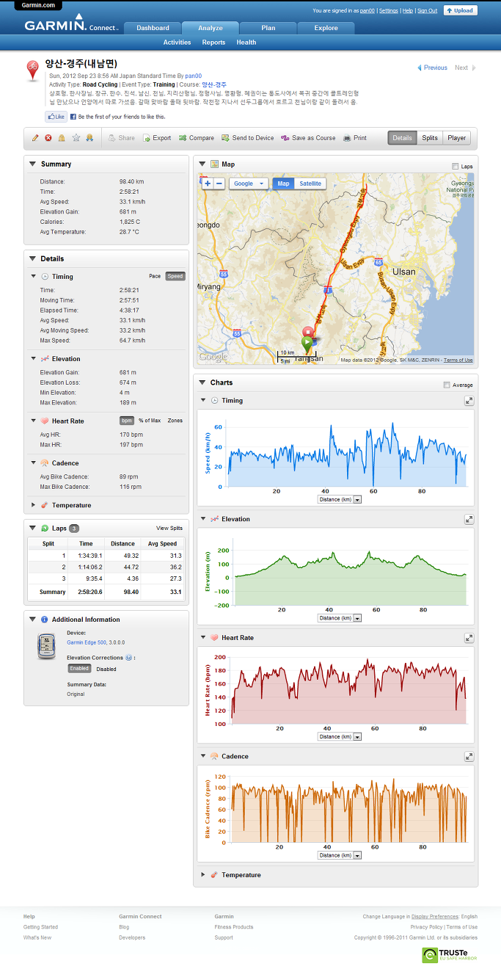Expand the Temperature chart section
The height and width of the screenshot is (980, 501).
pyautogui.click(x=203, y=875)
